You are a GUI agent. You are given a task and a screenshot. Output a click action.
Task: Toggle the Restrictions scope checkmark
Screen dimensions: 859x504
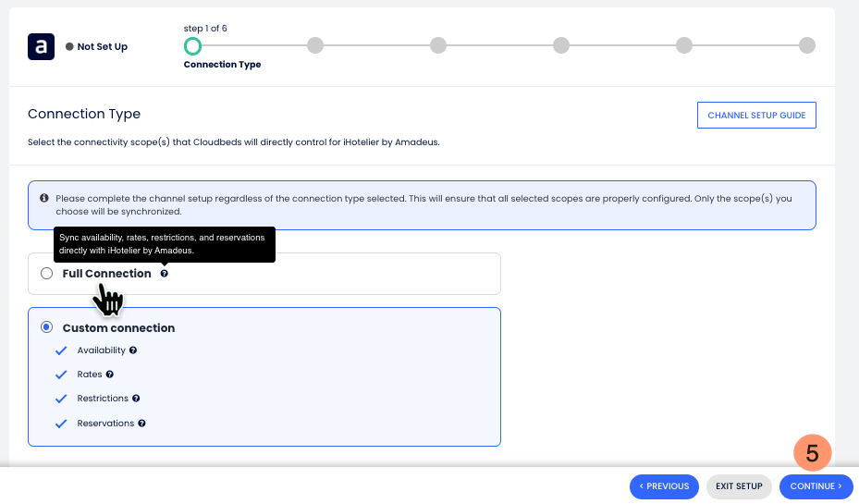click(61, 399)
